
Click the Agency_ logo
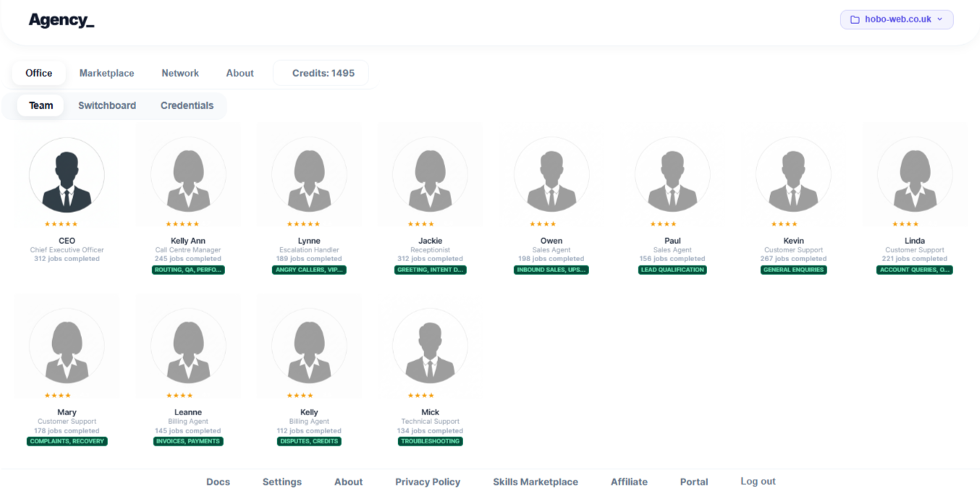(62, 20)
